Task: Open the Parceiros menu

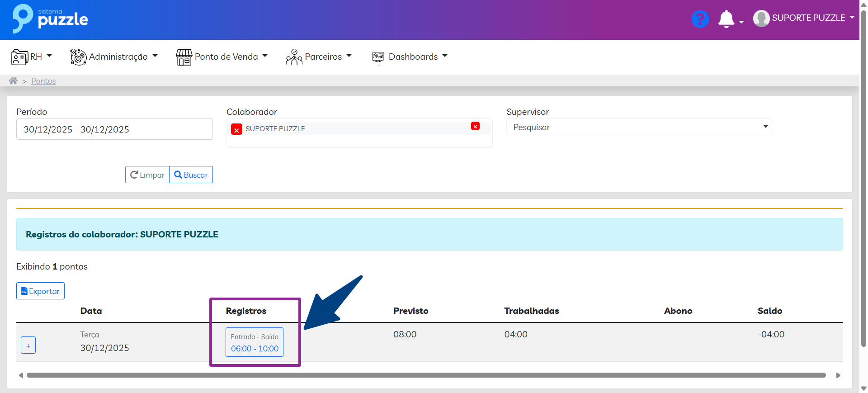Action: coord(319,57)
